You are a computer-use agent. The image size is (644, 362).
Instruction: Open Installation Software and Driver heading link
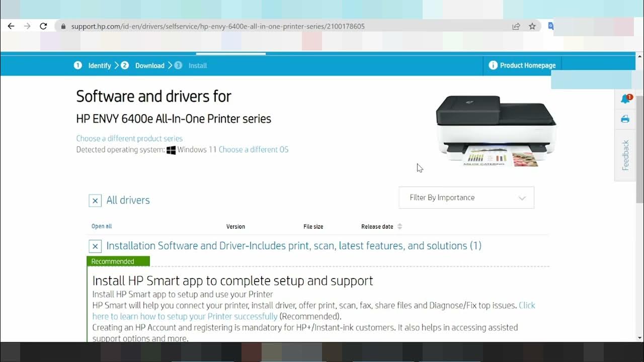(294, 246)
